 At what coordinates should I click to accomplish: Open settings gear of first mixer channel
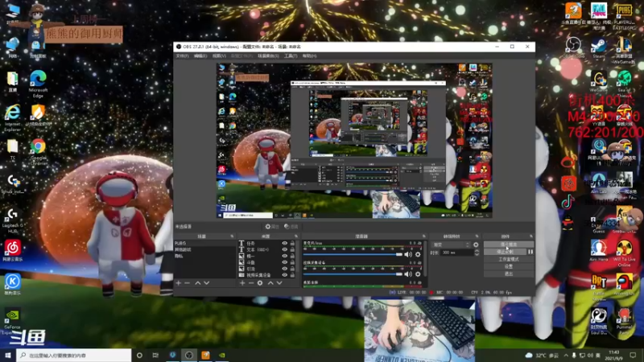coord(418,254)
